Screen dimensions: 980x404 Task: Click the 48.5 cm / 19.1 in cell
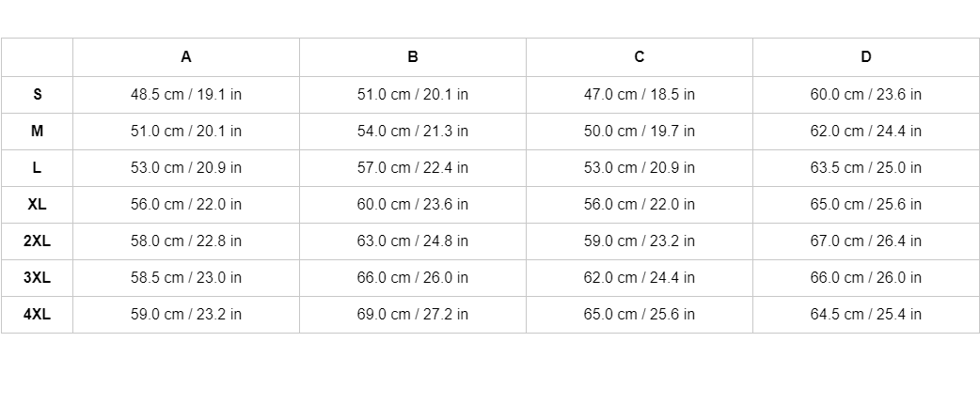[x=186, y=94]
